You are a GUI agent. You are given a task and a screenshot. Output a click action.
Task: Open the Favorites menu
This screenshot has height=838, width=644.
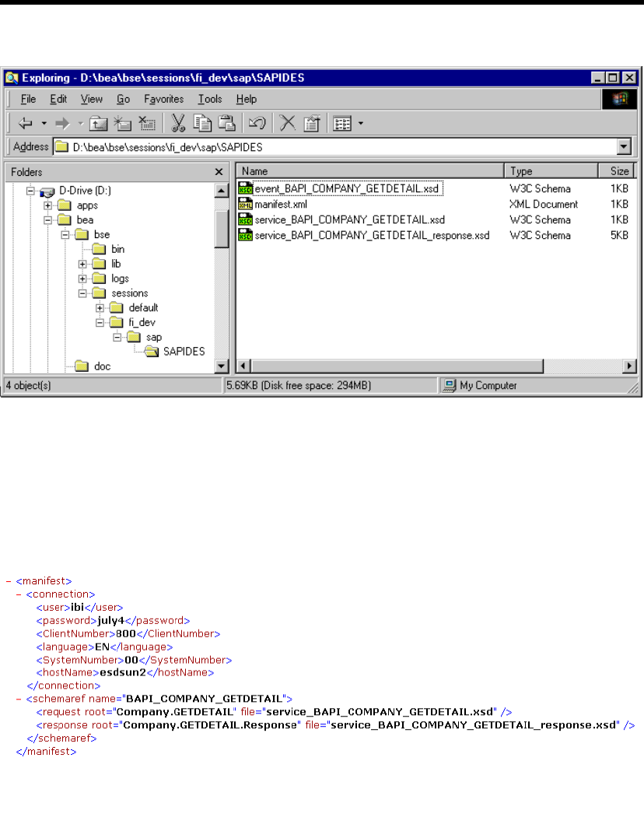[x=163, y=100]
